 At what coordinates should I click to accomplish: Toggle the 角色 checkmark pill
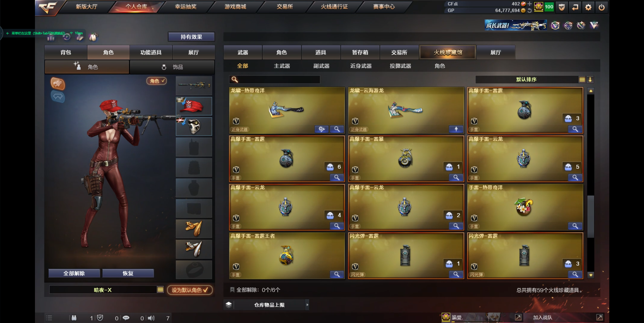[157, 81]
